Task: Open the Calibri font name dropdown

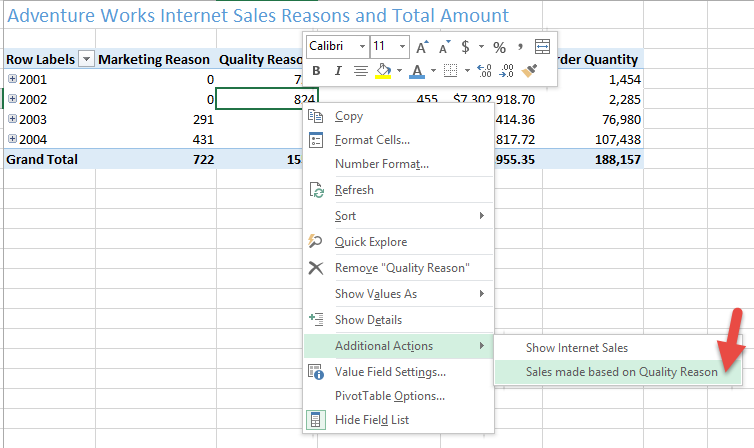Action: (363, 47)
